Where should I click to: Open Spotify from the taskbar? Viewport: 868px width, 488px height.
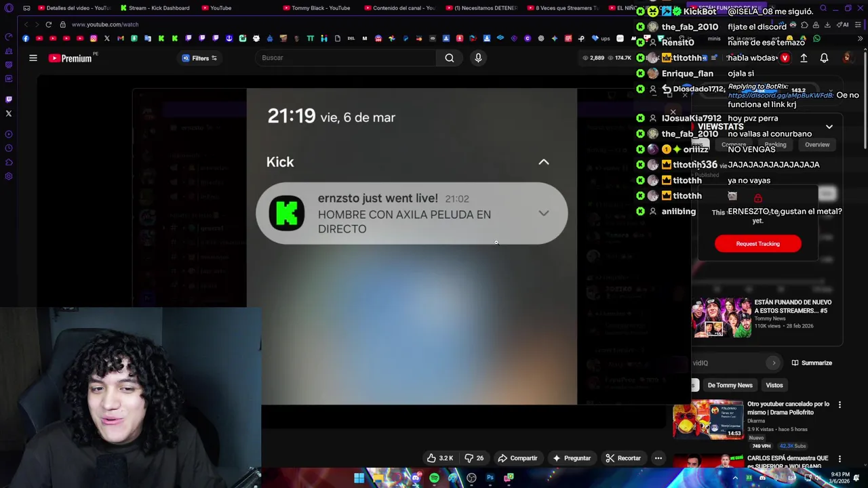pos(434,478)
